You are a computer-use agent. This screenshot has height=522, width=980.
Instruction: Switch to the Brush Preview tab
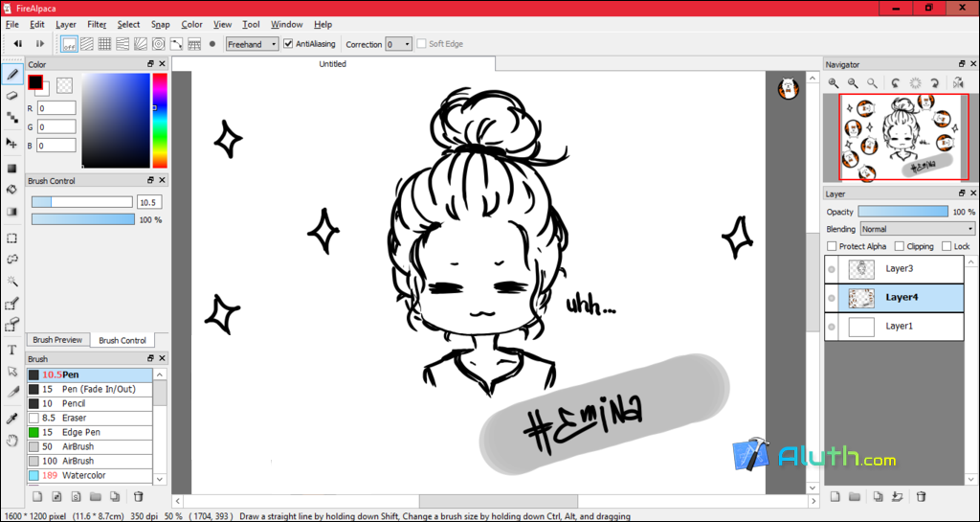pos(57,340)
